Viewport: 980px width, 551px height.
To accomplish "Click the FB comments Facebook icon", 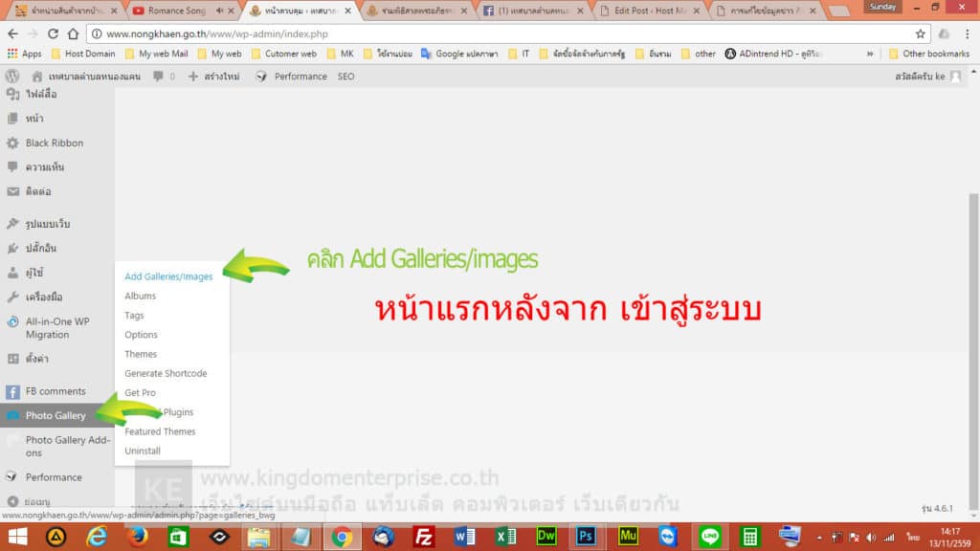I will pos(11,391).
